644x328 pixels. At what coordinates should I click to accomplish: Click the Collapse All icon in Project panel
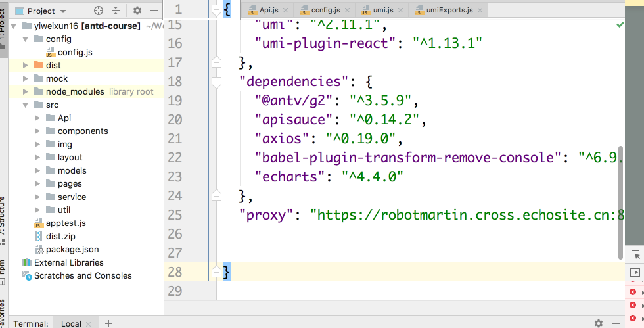(x=116, y=11)
